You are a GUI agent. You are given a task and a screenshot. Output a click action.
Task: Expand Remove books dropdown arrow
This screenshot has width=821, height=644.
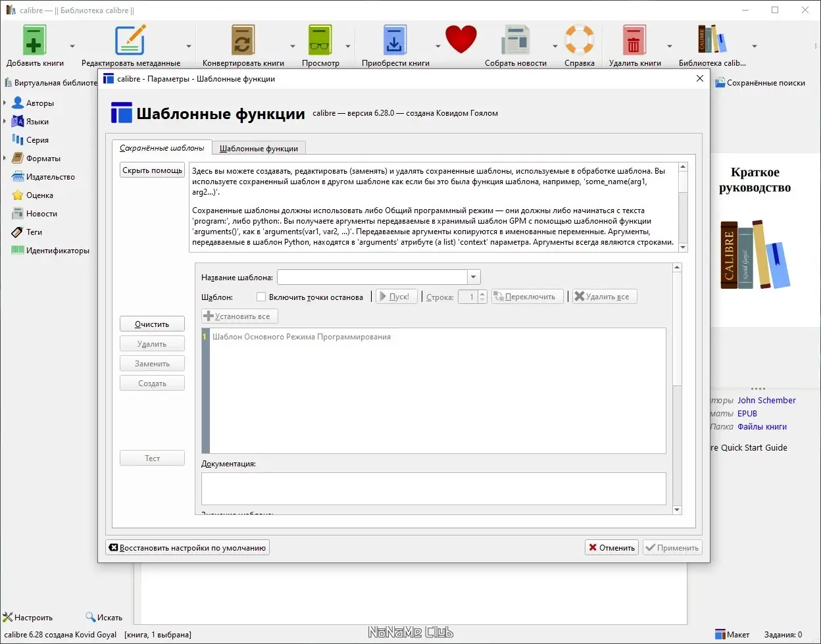tap(670, 46)
